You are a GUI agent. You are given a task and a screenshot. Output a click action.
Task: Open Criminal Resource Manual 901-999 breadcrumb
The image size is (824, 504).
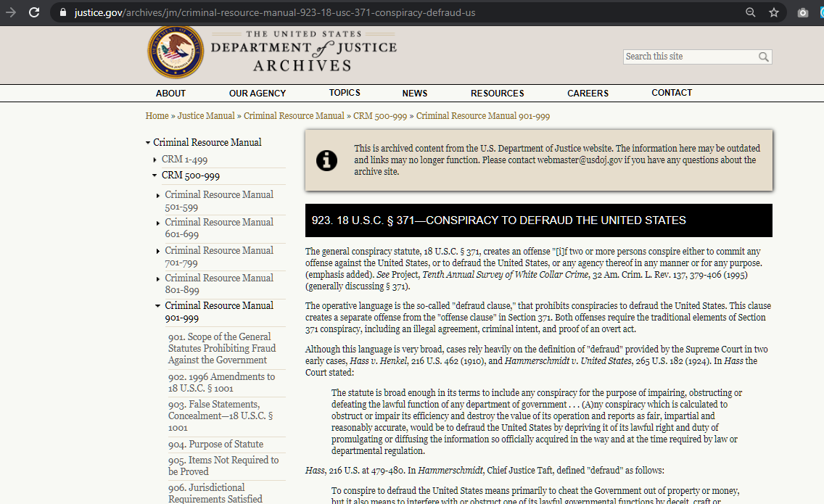click(x=483, y=115)
